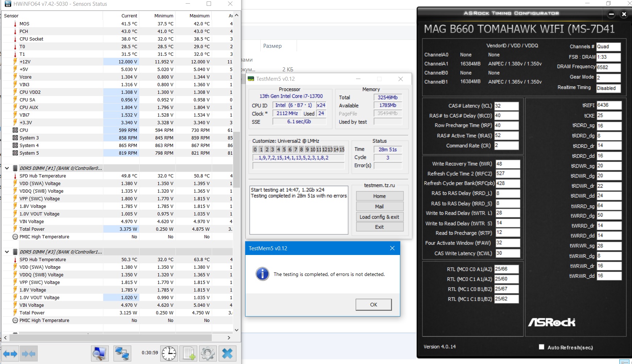Click the memory chip icon of DDR5 DIMM #1

[x=15, y=168]
